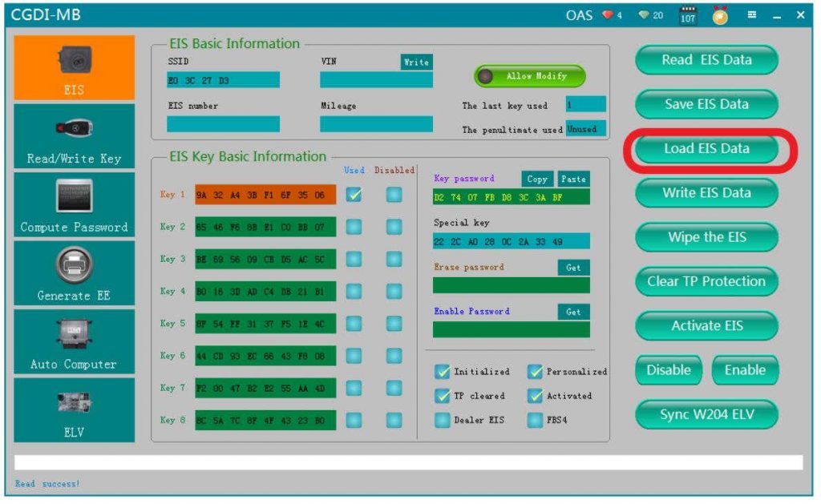Image resolution: width=821 pixels, height=504 pixels.
Task: Click the last key used field
Action: pyautogui.click(x=586, y=104)
